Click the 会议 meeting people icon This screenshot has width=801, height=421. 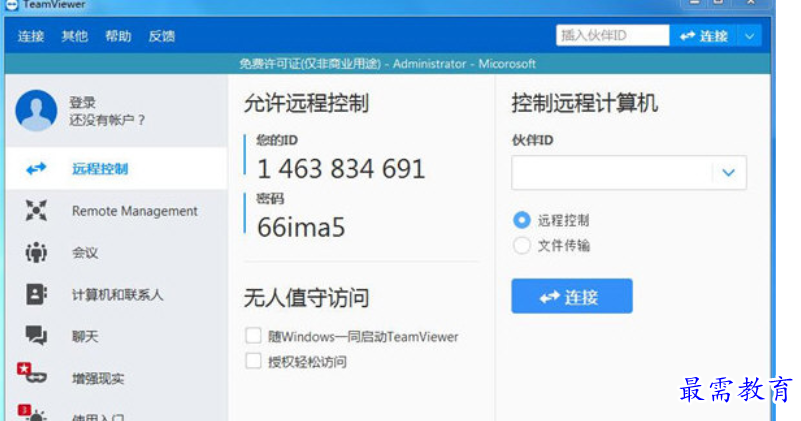(x=36, y=252)
